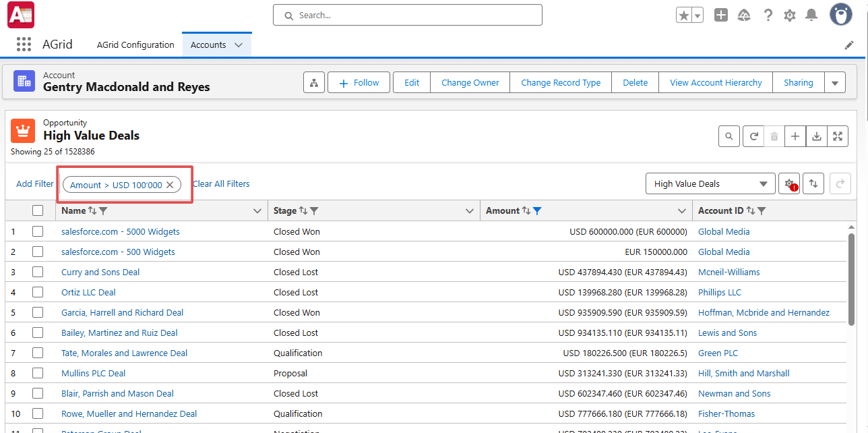Open the grid settings gear with red badge
868x433 pixels.
click(789, 183)
